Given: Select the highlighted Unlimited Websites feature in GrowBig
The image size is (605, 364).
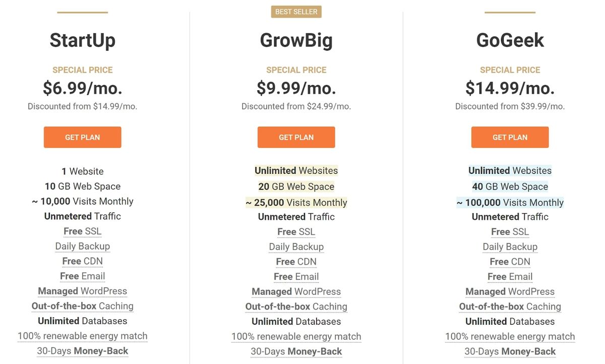Looking at the screenshot, I should [296, 170].
